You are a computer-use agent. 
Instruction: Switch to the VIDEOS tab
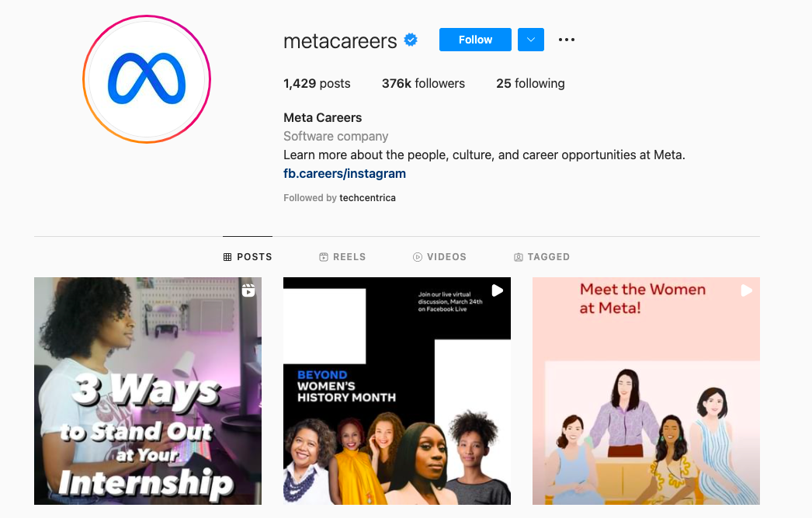coord(439,257)
